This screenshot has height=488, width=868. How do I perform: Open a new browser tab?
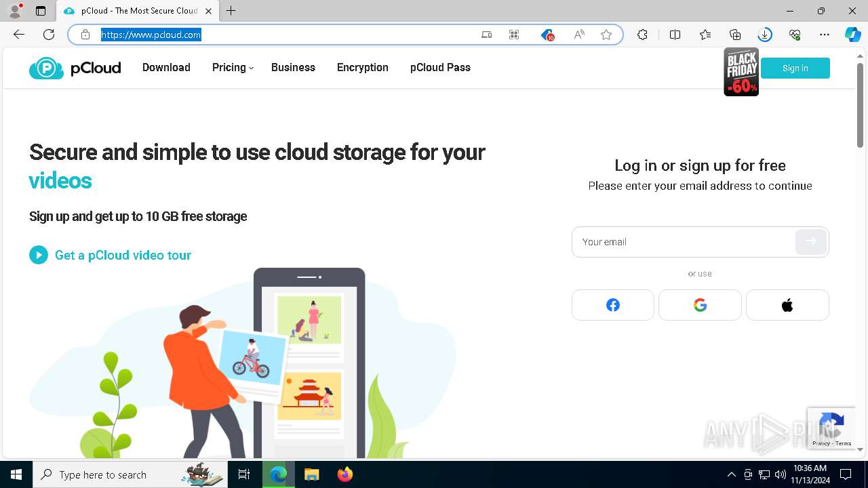coord(231,11)
